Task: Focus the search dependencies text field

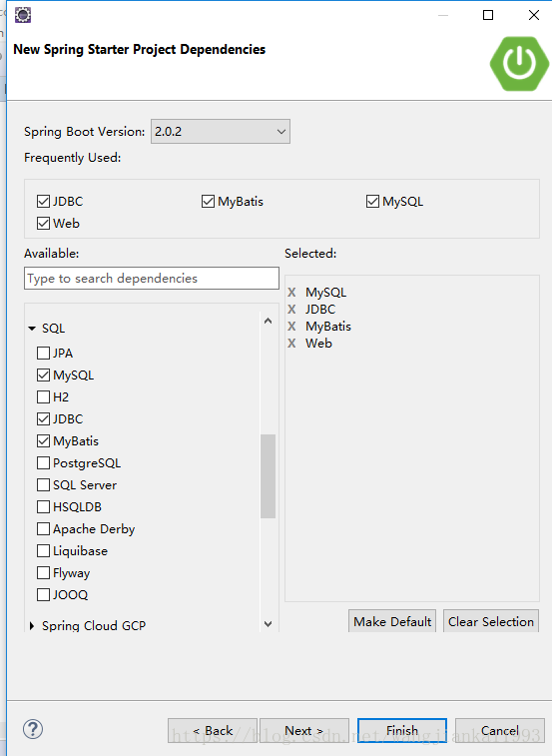Action: pos(152,279)
